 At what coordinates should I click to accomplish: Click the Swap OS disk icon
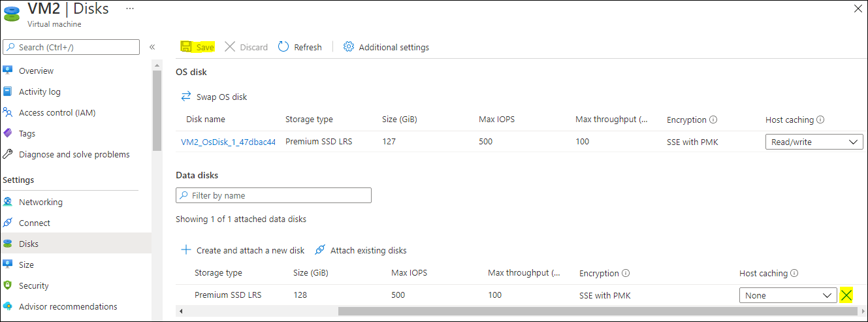point(186,97)
